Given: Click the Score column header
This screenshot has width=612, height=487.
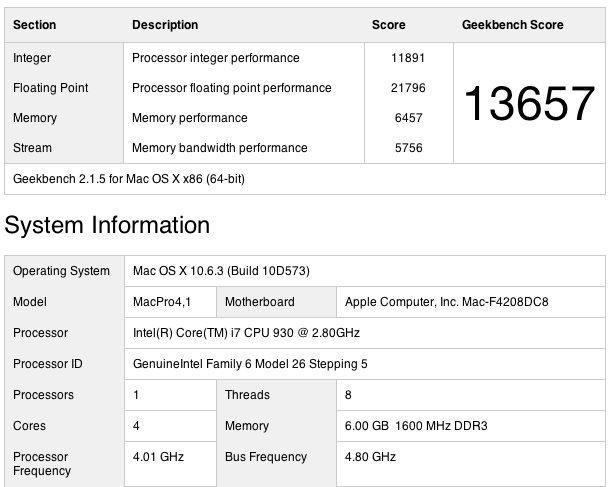Looking at the screenshot, I should [x=388, y=25].
